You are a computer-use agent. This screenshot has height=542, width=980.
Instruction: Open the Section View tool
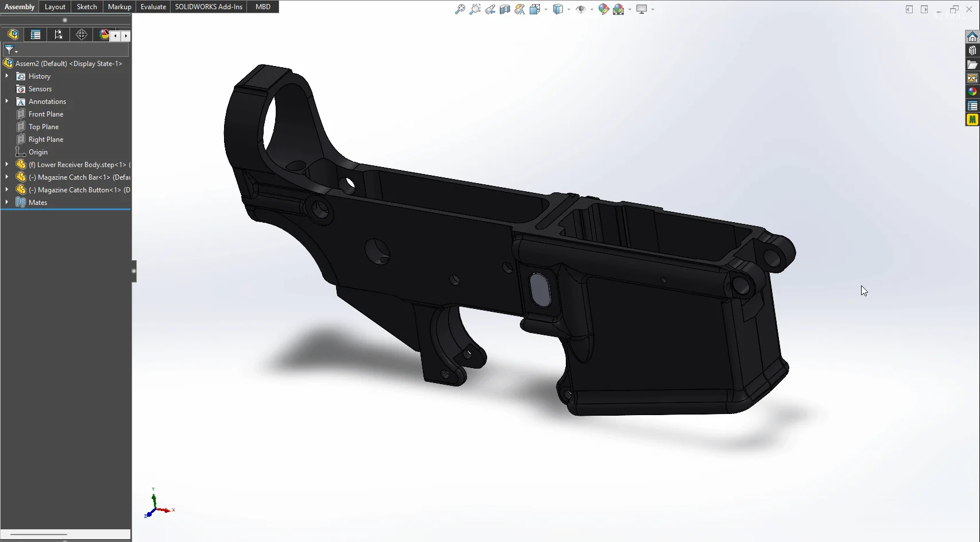pos(506,9)
